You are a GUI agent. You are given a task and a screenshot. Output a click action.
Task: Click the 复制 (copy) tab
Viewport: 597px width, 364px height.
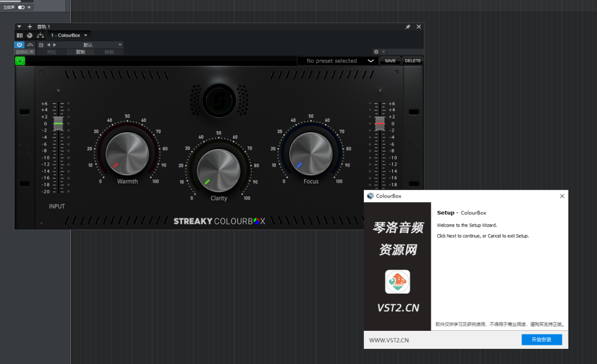[80, 52]
